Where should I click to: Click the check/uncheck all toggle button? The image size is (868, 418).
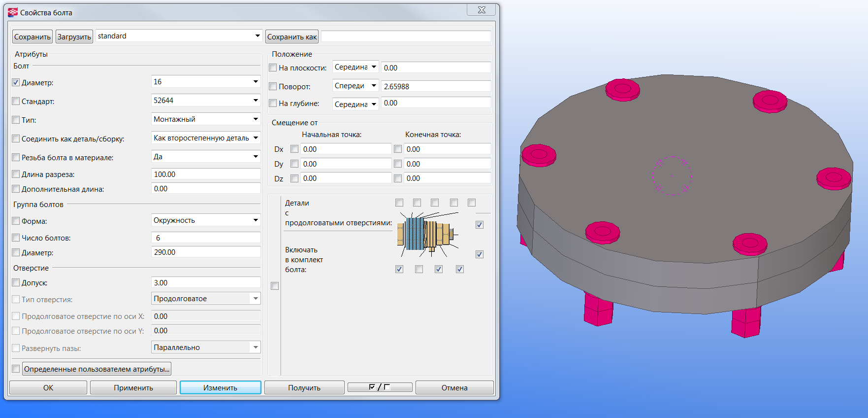click(x=380, y=387)
